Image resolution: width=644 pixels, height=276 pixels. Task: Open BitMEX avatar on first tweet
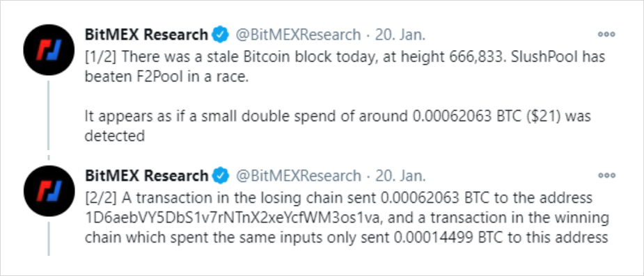point(49,49)
